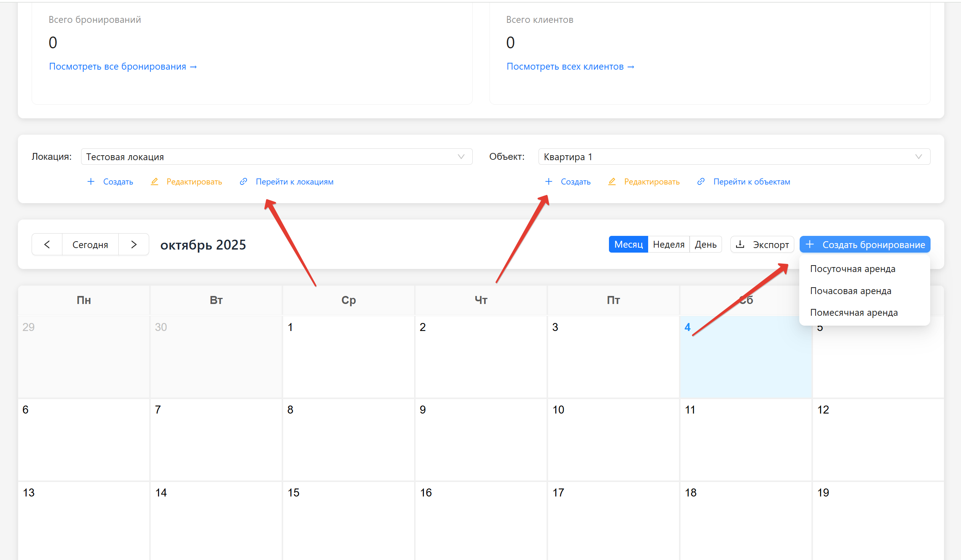Open the Локация dropdown with Тестовая локация
Screen dimensions: 961x560
pos(276,157)
